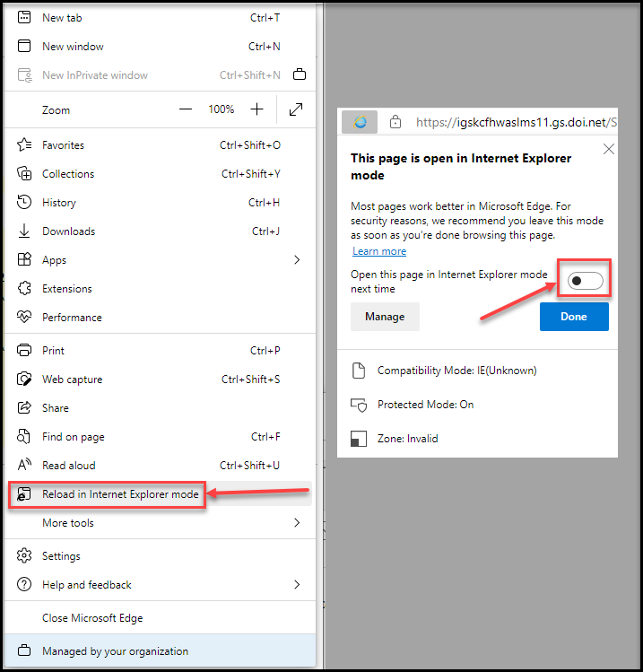
Task: Click the Help question mark icon
Action: [24, 584]
